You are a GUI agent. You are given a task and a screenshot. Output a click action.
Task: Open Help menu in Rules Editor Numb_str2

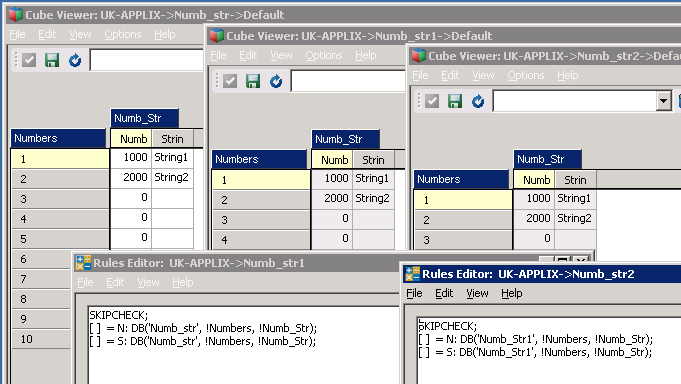pos(512,293)
